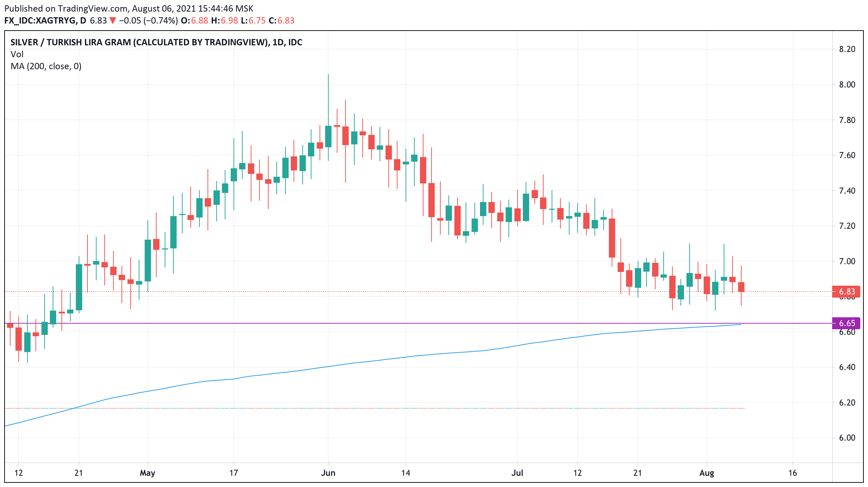Click the 6.00 price axis label
868x487 pixels.
pyautogui.click(x=847, y=438)
